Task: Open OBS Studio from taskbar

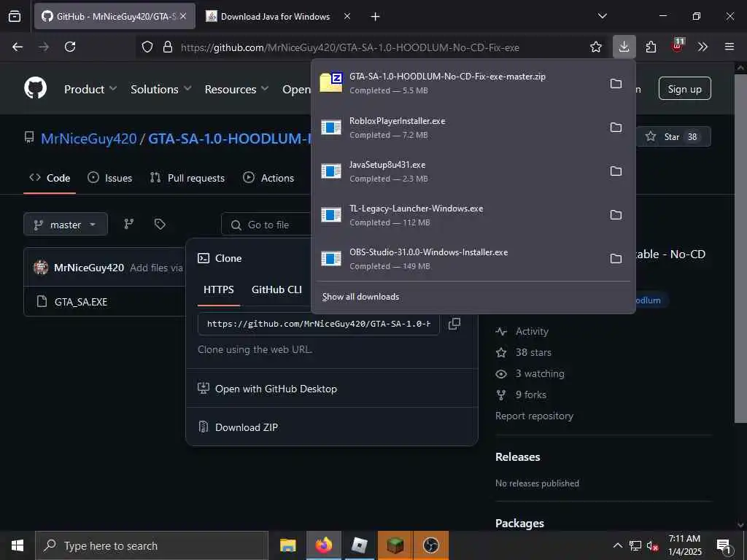Action: [x=430, y=545]
